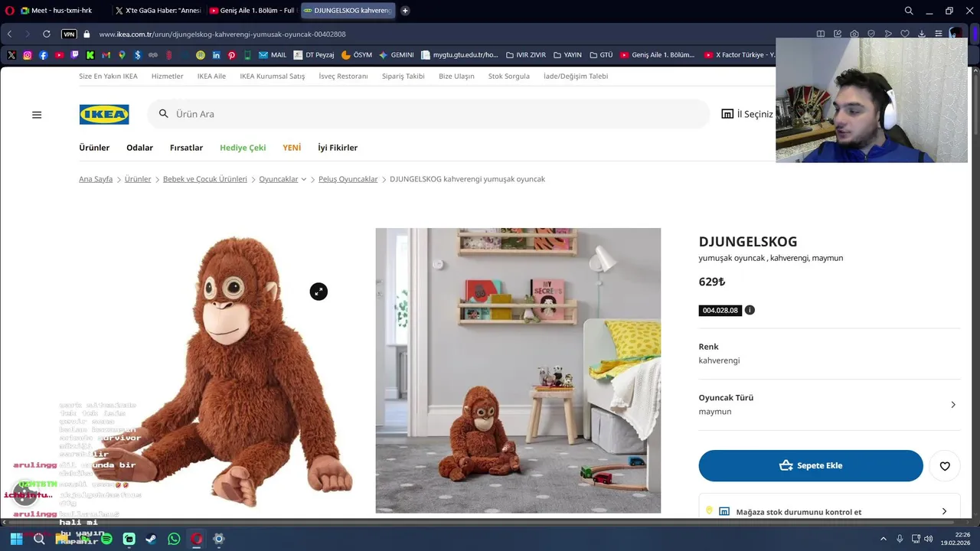This screenshot has height=551, width=980.
Task: Open Sipariş Takibi link
Action: (x=403, y=76)
